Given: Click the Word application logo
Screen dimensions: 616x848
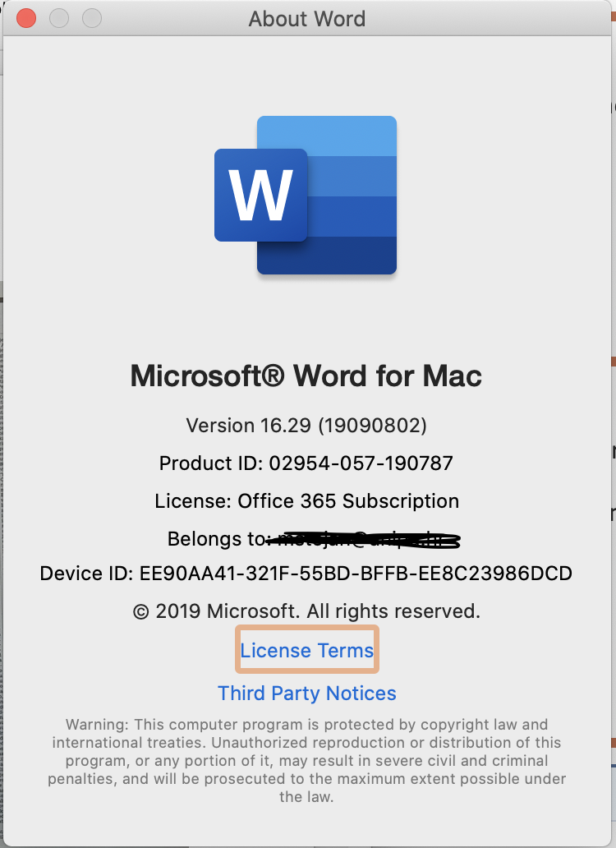Looking at the screenshot, I should [306, 196].
